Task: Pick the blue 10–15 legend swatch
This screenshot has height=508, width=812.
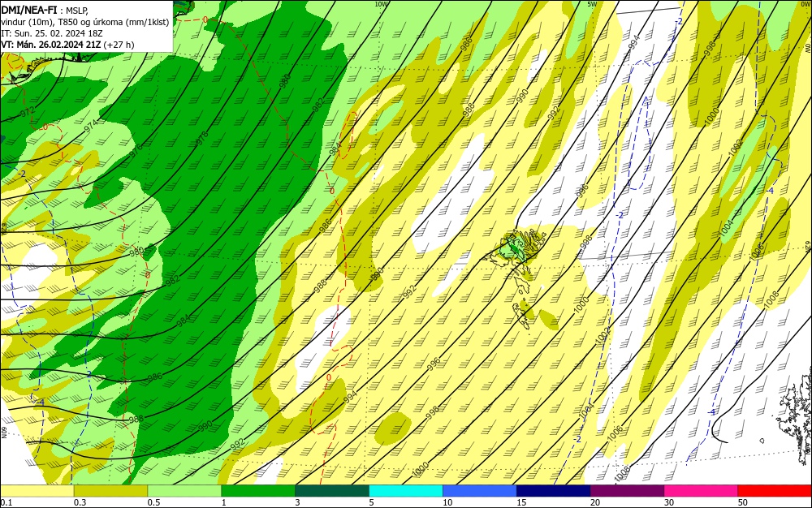Action: pos(480,492)
